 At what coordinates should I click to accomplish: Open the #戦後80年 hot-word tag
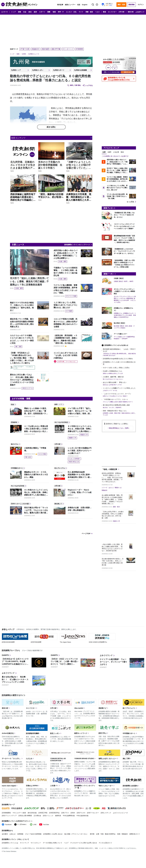click(x=35, y=49)
